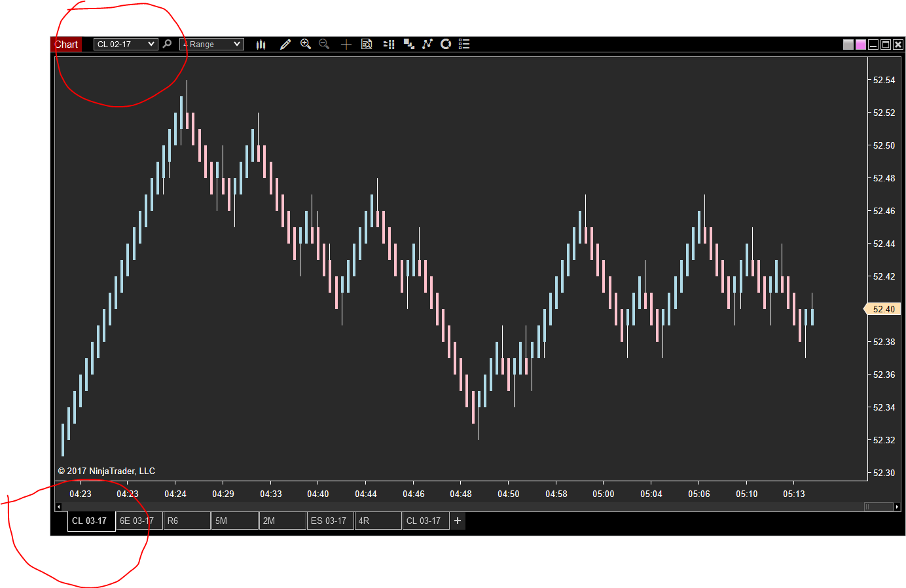Screen dimensions: 906x588
Task: Expand the 4 Range interval dropdown
Action: pos(211,44)
